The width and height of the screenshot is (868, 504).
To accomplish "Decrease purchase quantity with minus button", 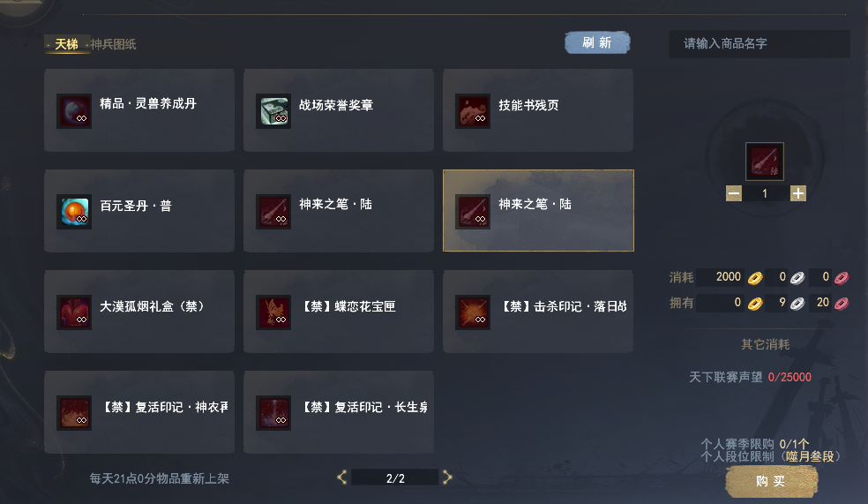I will (x=734, y=193).
